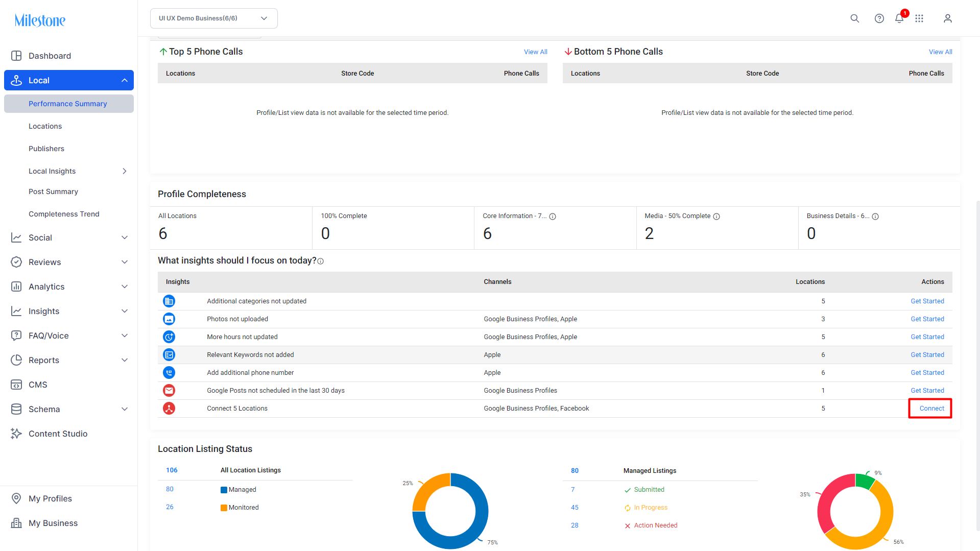Click View All for Top 5 Phone Calls
Screen dimensions: 980x551
535,52
